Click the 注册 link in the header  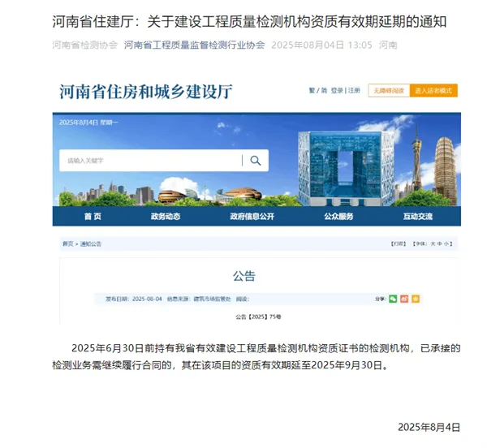354,90
